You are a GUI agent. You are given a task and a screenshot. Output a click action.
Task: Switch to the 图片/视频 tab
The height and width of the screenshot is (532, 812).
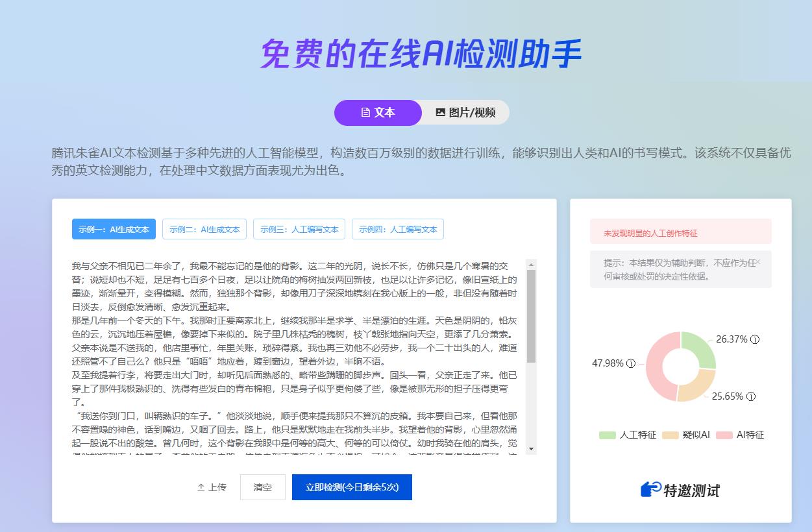(x=466, y=112)
